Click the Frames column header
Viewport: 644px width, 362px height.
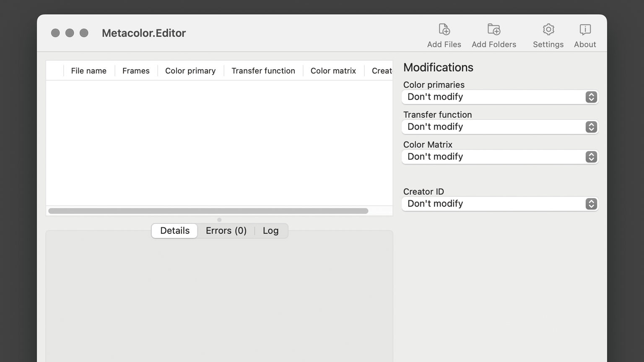click(x=136, y=71)
